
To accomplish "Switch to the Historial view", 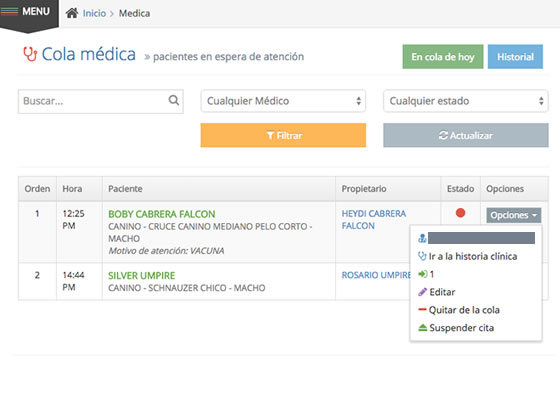I will click(515, 57).
